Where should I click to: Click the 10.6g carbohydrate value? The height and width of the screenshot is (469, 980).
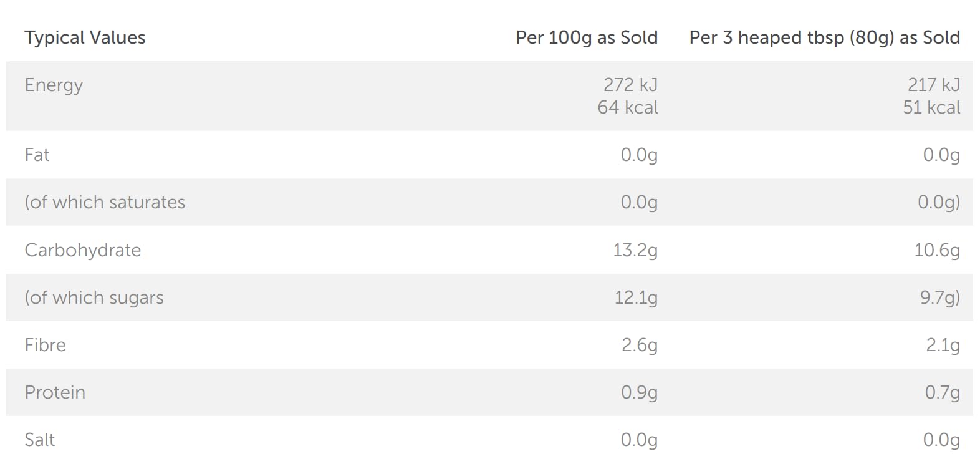pyautogui.click(x=936, y=250)
